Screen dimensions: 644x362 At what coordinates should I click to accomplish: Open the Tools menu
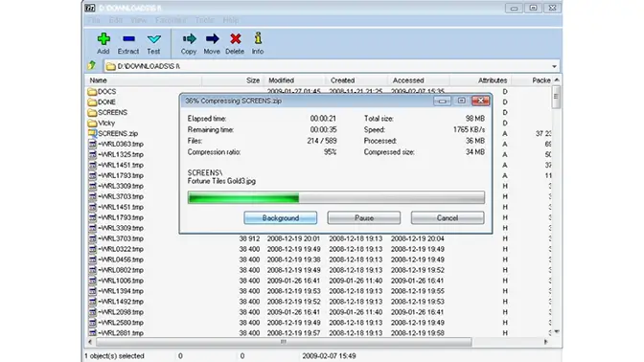(x=204, y=20)
